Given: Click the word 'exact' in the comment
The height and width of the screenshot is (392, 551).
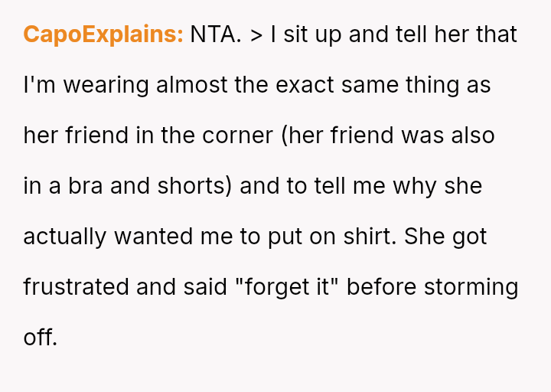Looking at the screenshot, I should pos(302,86).
